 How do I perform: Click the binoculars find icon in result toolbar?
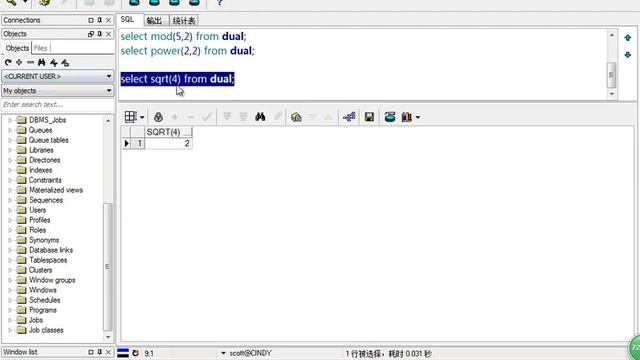click(x=260, y=117)
